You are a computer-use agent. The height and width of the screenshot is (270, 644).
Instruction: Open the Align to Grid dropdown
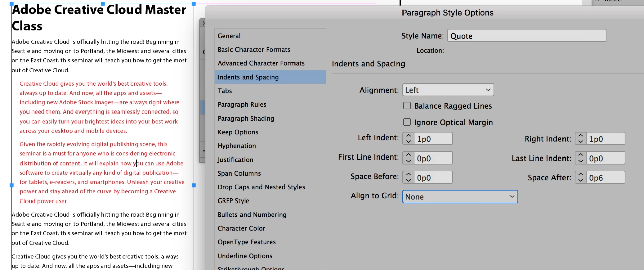[x=460, y=197]
